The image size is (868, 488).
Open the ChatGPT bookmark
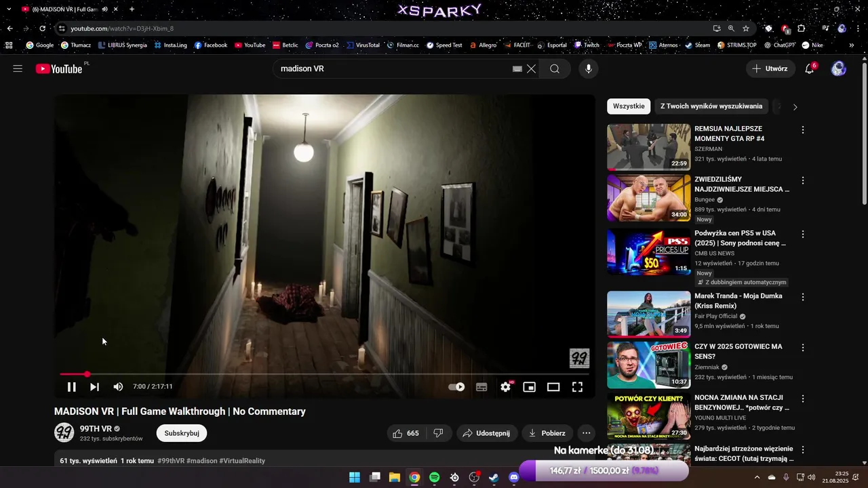coord(779,45)
